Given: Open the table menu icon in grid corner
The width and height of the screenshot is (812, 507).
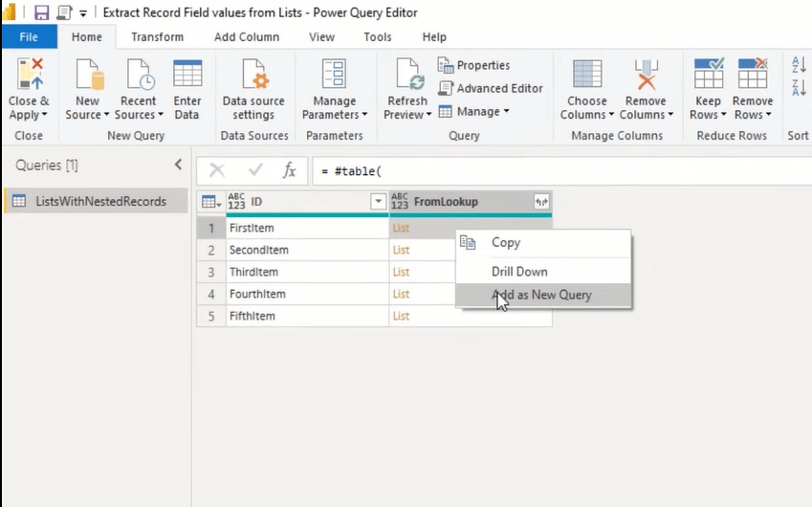Looking at the screenshot, I should 210,202.
